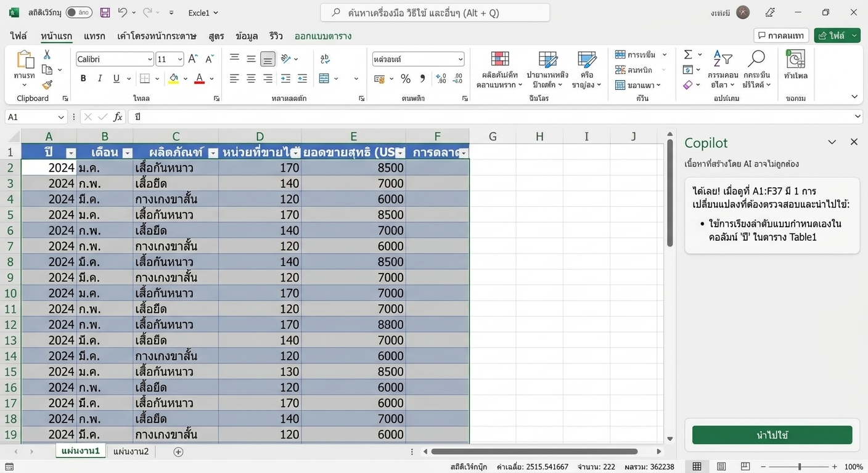Apply Percent Style format
868x473 pixels.
[x=406, y=78]
